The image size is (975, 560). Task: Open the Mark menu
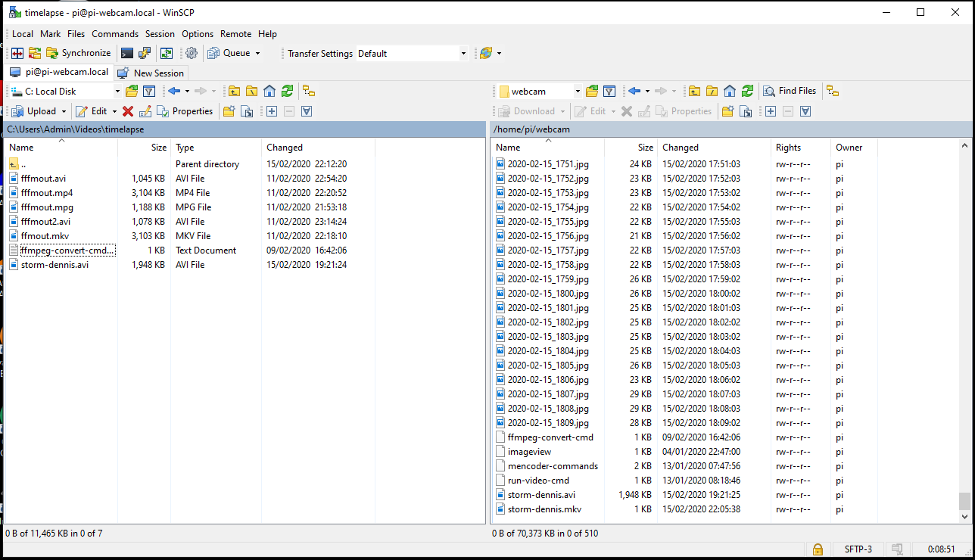coord(51,34)
